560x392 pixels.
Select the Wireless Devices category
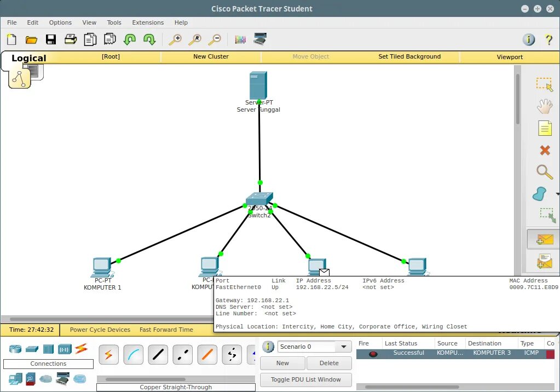[65, 349]
